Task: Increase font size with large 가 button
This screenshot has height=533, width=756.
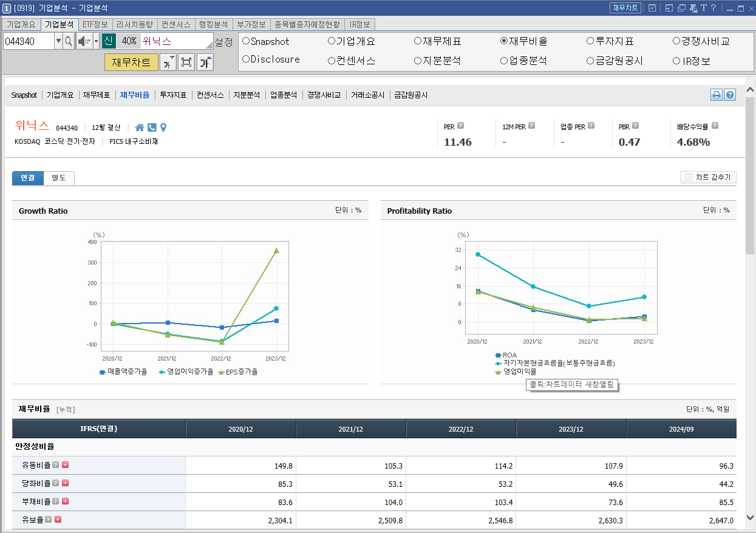Action: click(x=205, y=62)
